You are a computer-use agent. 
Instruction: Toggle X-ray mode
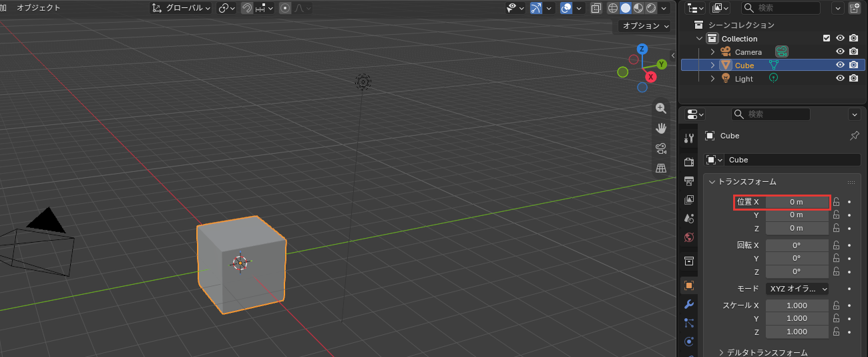[x=596, y=8]
